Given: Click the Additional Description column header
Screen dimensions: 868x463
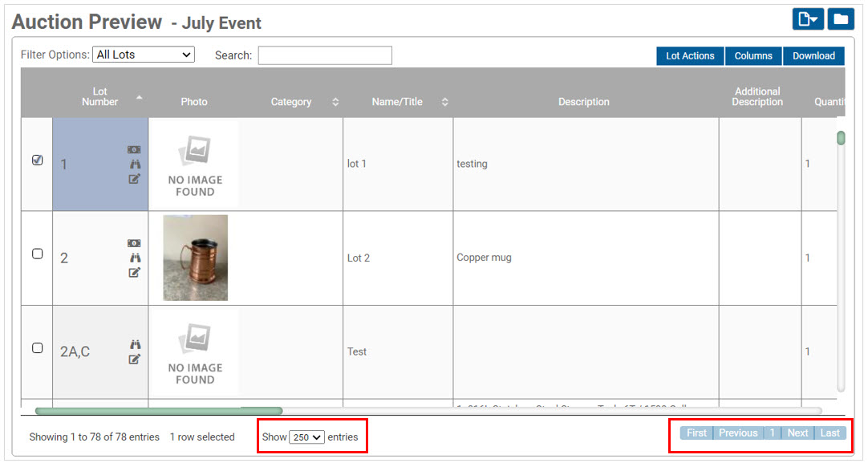Looking at the screenshot, I should [x=757, y=96].
